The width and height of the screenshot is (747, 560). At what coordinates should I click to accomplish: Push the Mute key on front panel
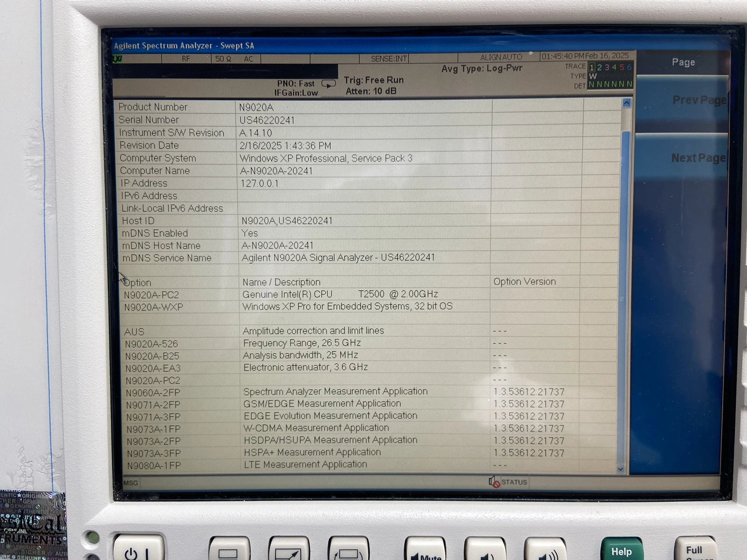[425, 550]
